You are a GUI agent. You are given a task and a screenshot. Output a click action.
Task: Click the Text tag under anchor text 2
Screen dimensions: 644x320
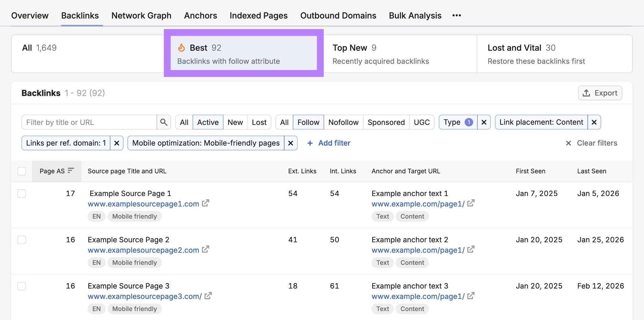pyautogui.click(x=383, y=263)
